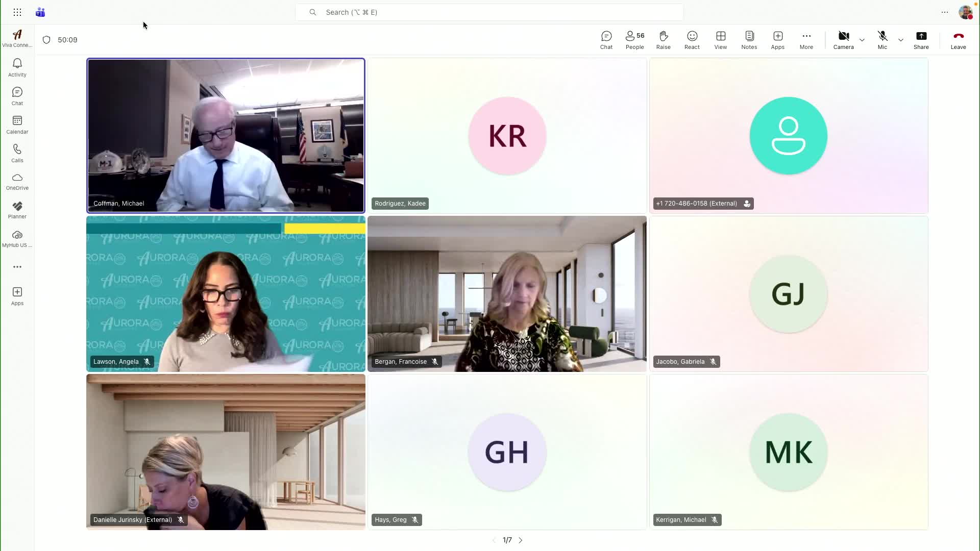Click the Search input field
Image resolution: width=980 pixels, height=551 pixels.
[489, 12]
